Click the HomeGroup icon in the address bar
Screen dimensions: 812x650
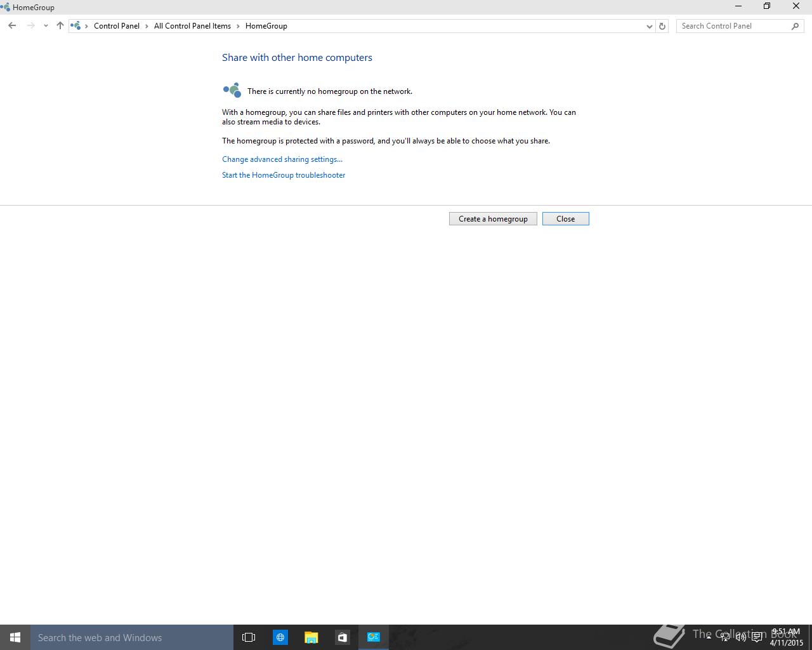tap(76, 26)
